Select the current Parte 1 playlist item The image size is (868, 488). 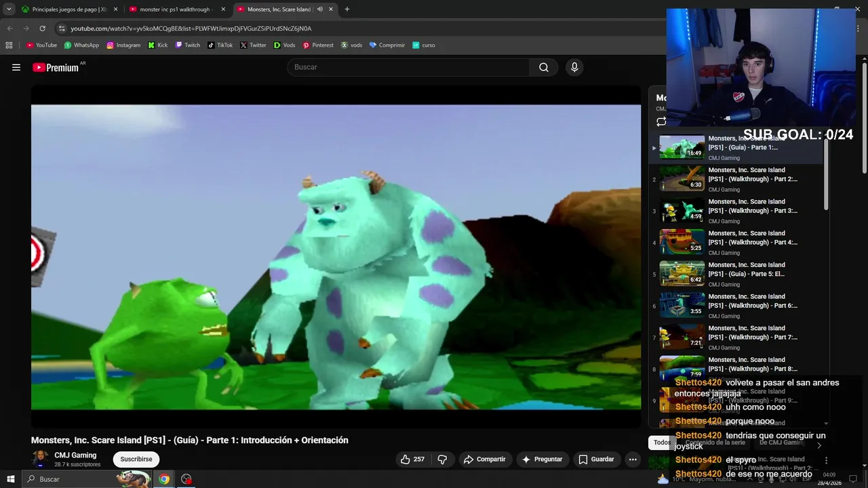(736, 148)
